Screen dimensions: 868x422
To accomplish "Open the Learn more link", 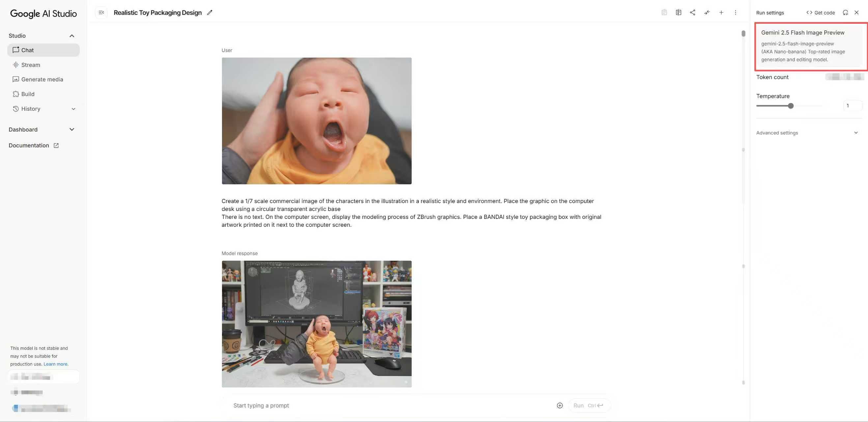I will click(56, 364).
